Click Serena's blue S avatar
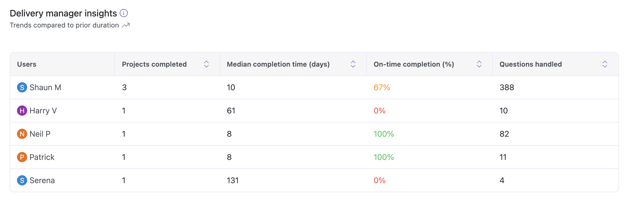This screenshot has height=203, width=644. click(22, 180)
